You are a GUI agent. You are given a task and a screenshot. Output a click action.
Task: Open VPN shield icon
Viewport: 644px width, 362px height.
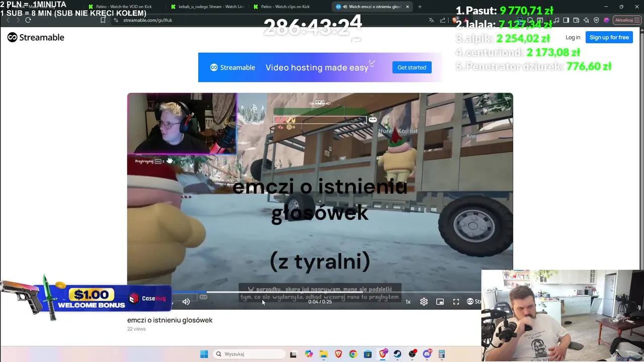(596, 20)
